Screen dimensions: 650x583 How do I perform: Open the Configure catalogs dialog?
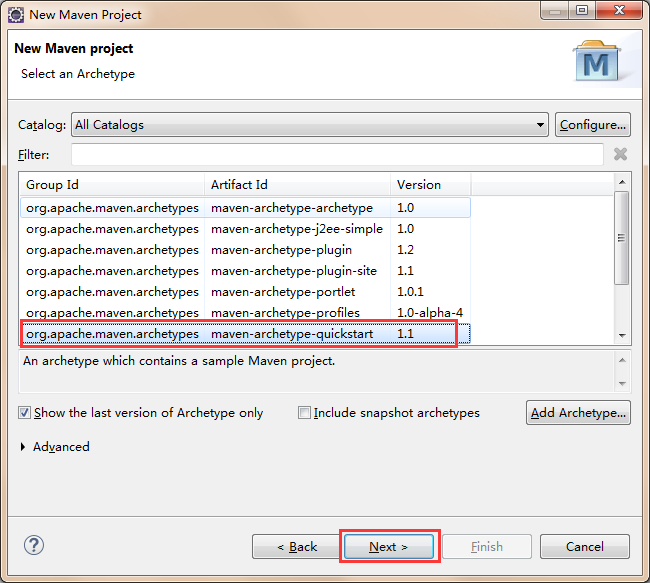tap(592, 125)
